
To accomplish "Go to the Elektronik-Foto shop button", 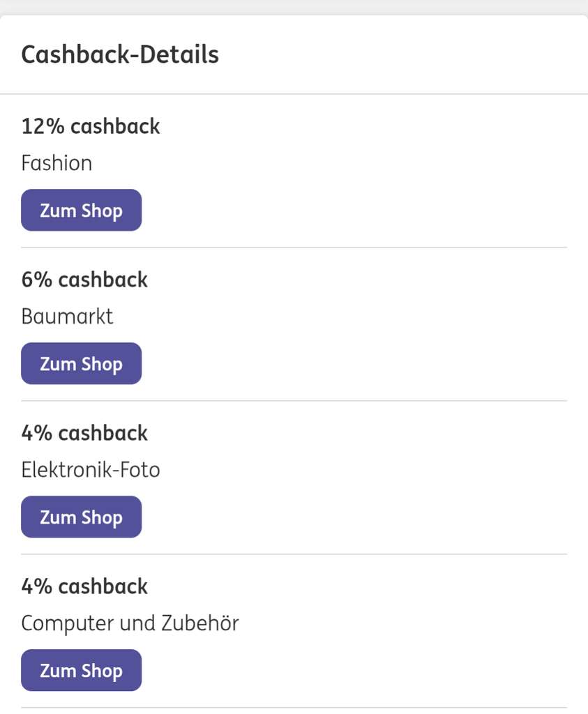I will [x=81, y=517].
